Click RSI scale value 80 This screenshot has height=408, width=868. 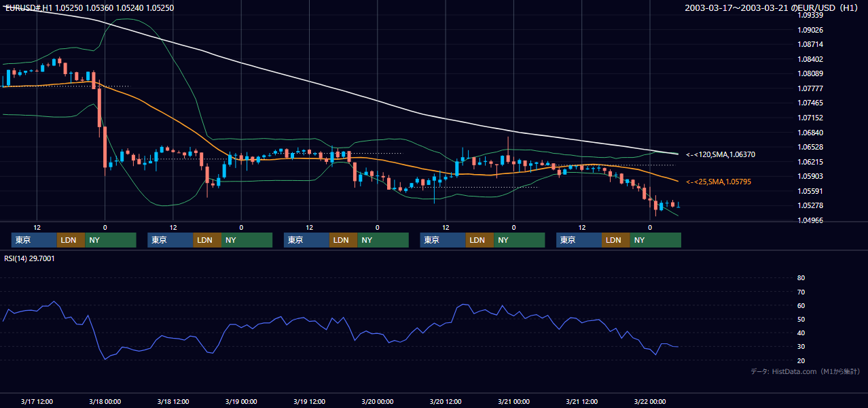tap(801, 278)
